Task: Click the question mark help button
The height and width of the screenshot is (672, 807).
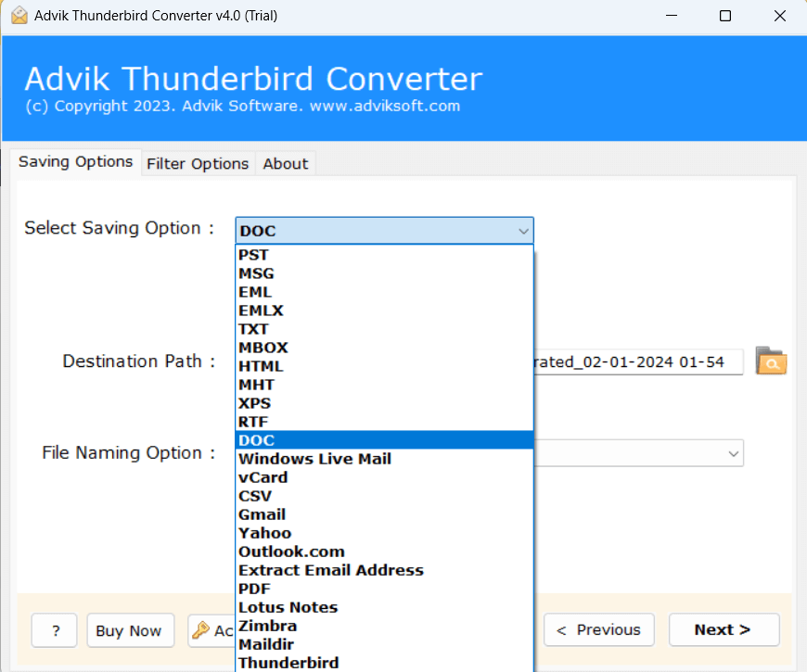Action: coord(55,630)
